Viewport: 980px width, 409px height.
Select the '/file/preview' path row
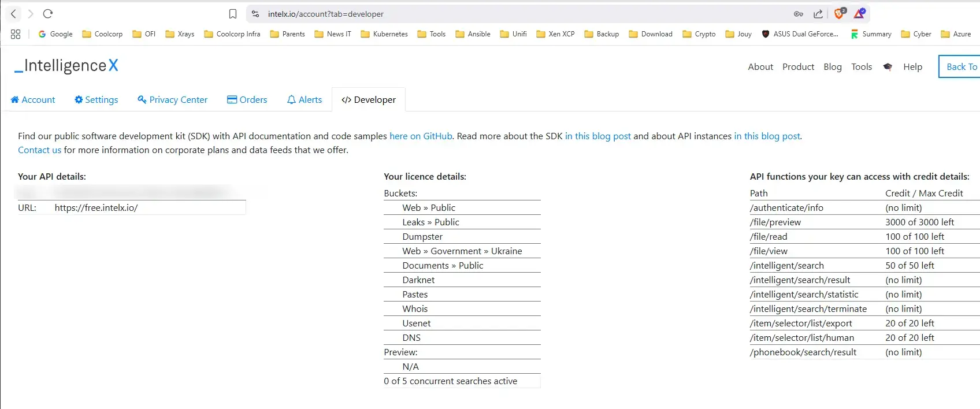pyautogui.click(x=865, y=222)
